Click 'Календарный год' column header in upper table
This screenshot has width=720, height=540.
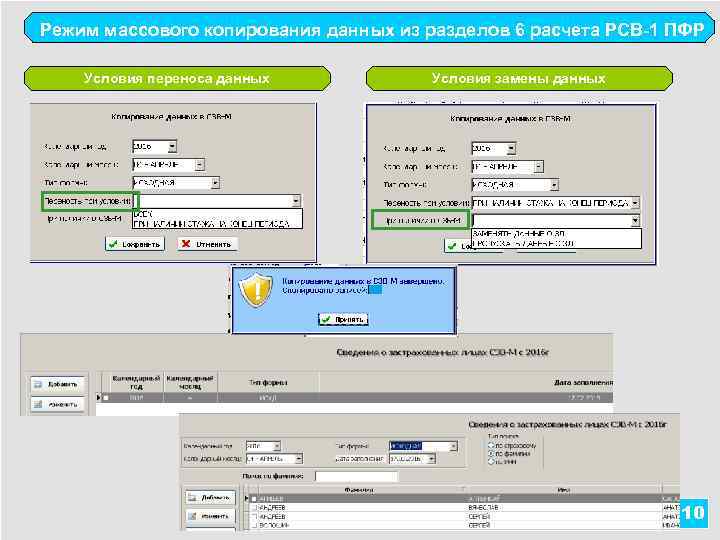(x=136, y=382)
